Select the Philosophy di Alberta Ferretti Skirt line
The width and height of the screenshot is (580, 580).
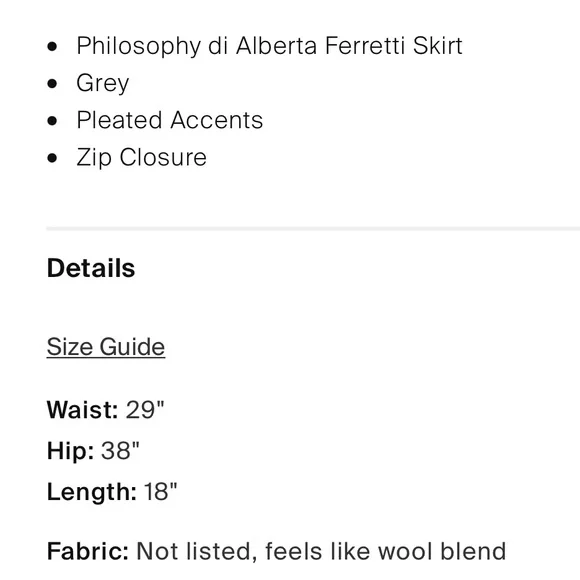point(269,46)
